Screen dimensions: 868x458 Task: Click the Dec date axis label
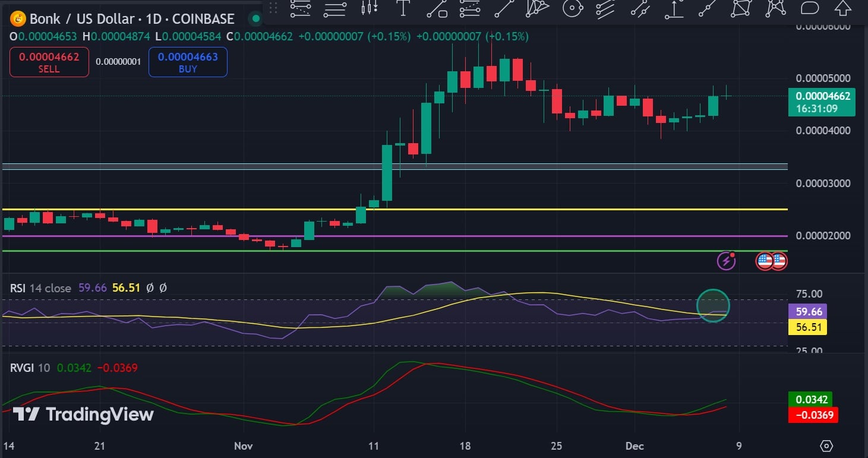coord(634,446)
